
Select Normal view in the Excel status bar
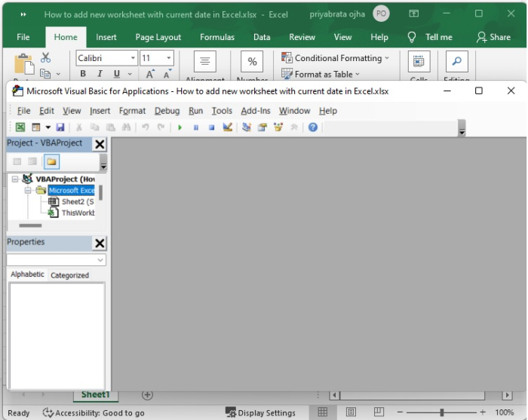point(323,412)
